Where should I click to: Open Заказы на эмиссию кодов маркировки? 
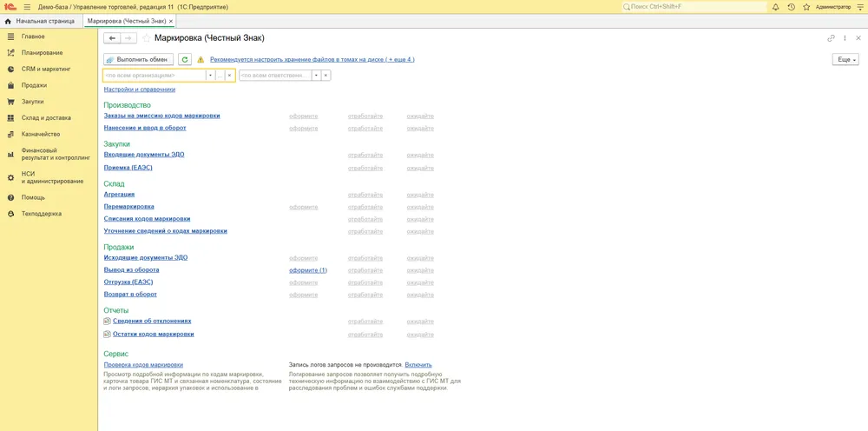[162, 116]
